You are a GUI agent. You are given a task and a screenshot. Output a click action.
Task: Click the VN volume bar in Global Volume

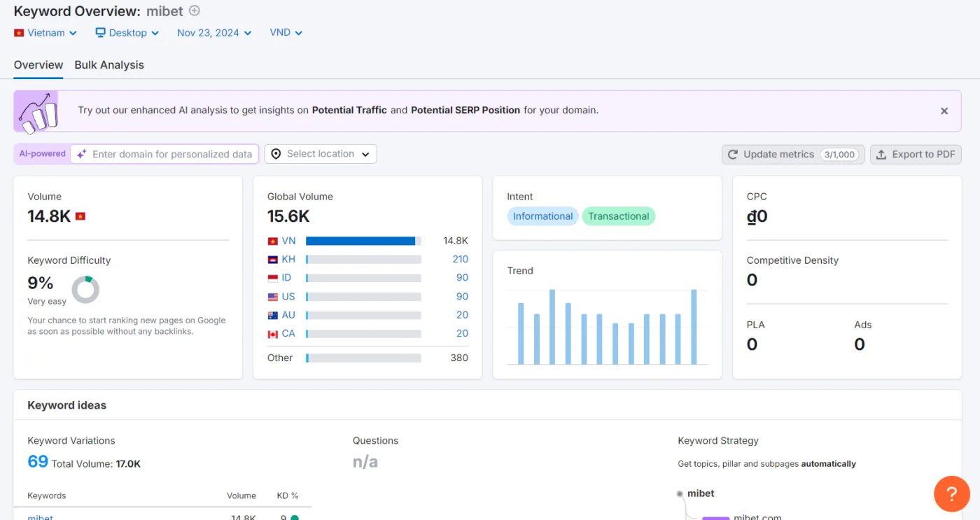point(363,241)
